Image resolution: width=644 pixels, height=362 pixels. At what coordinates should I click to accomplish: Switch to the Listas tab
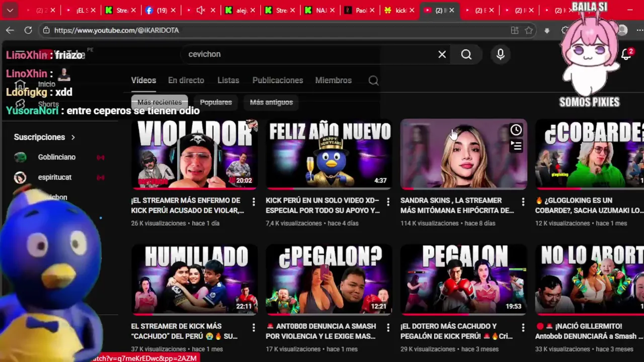coord(228,80)
